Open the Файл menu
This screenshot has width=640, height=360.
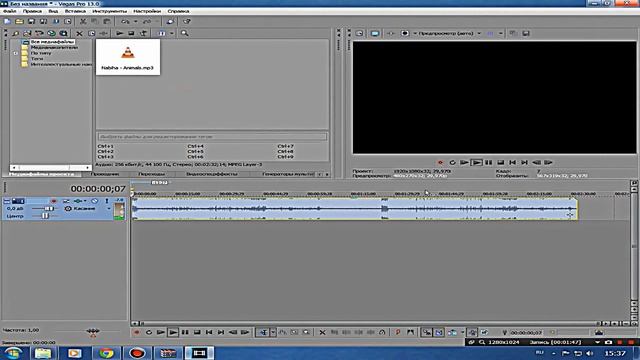point(9,11)
